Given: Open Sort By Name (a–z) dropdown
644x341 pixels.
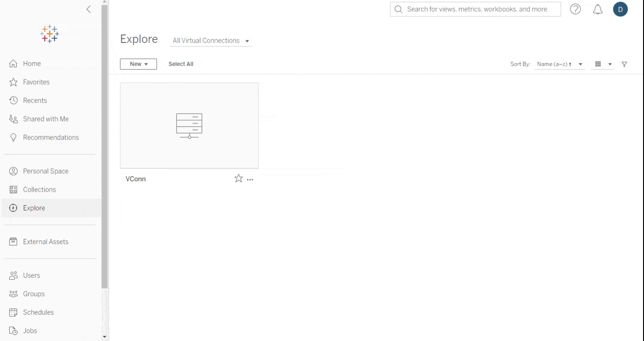Looking at the screenshot, I should [559, 64].
